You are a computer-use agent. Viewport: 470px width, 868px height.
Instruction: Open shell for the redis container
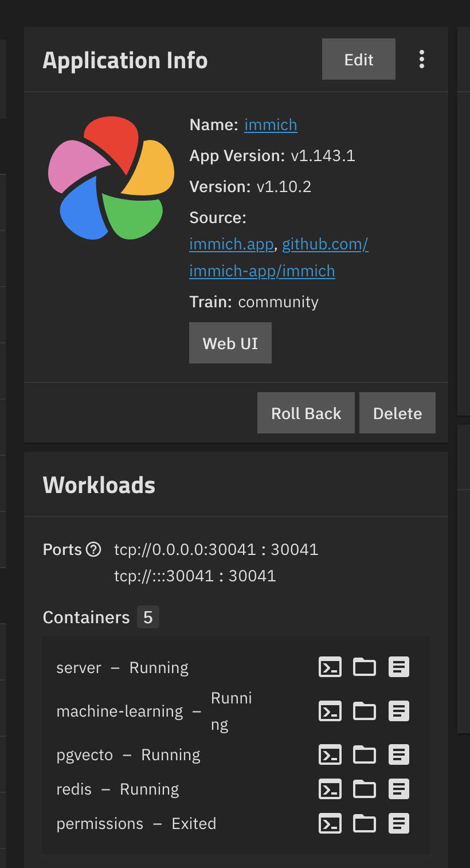[x=330, y=789]
